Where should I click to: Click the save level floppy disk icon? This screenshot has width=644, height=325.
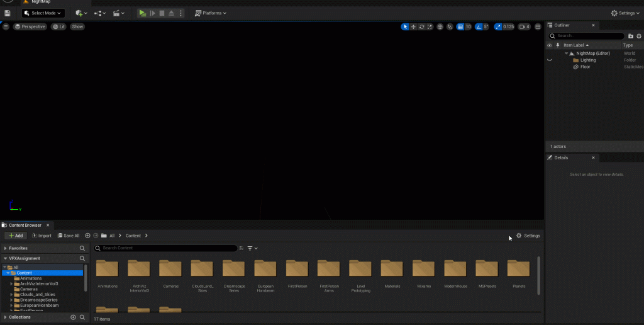pos(7,13)
